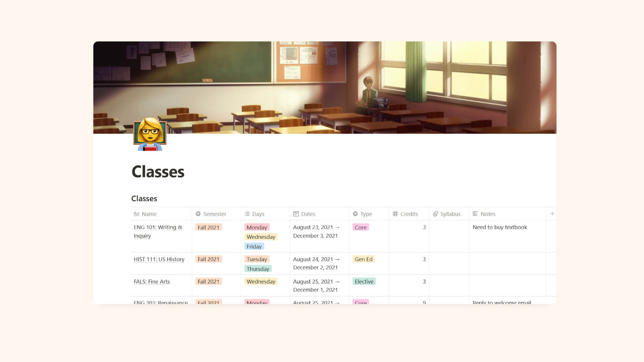Click the Credits column header icon
This screenshot has width=644, height=362.
coord(394,214)
